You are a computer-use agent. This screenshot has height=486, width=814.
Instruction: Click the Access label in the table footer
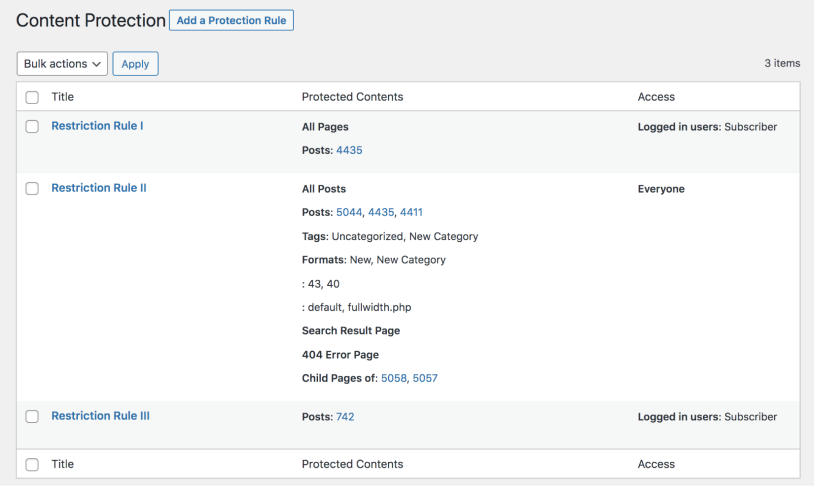(x=656, y=464)
